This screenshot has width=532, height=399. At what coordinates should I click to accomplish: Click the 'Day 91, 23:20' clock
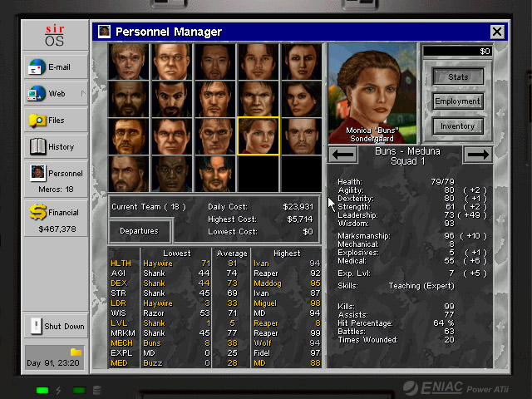coord(53,363)
